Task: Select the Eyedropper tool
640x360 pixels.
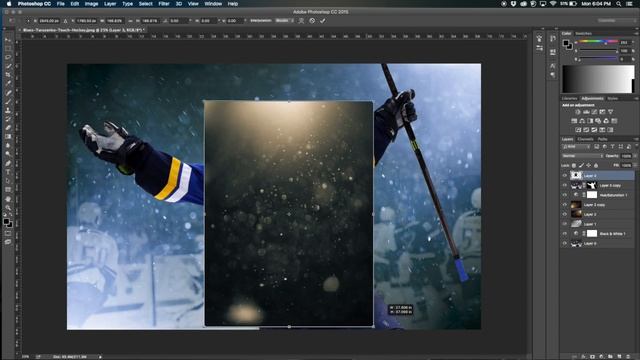Action: pyautogui.click(x=8, y=84)
